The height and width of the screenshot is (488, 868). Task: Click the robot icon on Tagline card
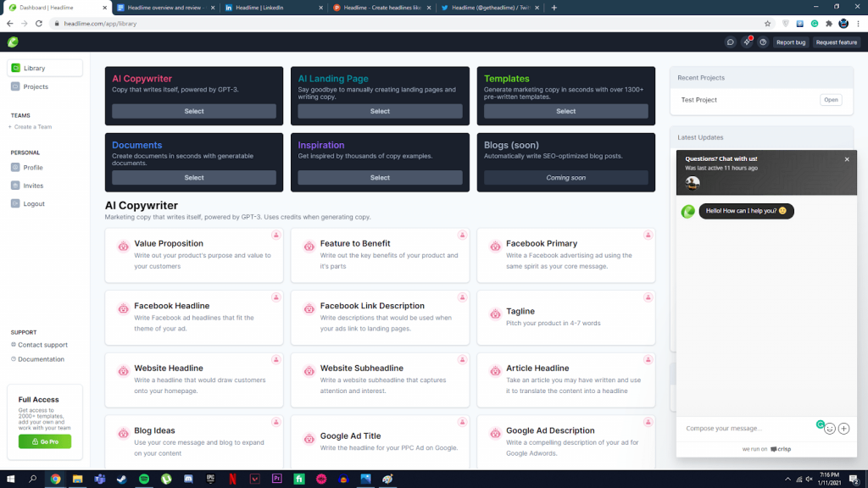495,314
